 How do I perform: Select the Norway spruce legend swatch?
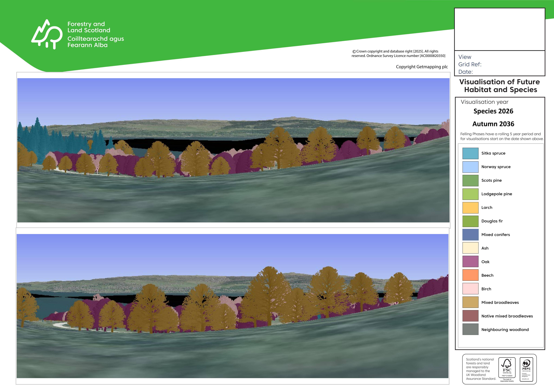(470, 167)
